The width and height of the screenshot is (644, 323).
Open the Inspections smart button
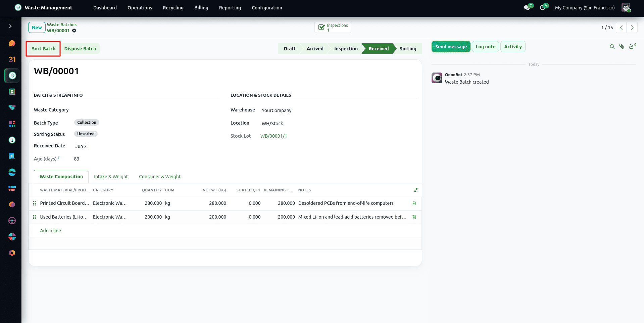333,28
